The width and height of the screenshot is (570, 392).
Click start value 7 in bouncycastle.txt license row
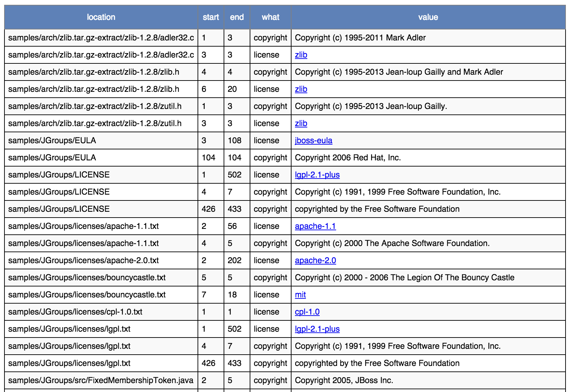coord(204,295)
